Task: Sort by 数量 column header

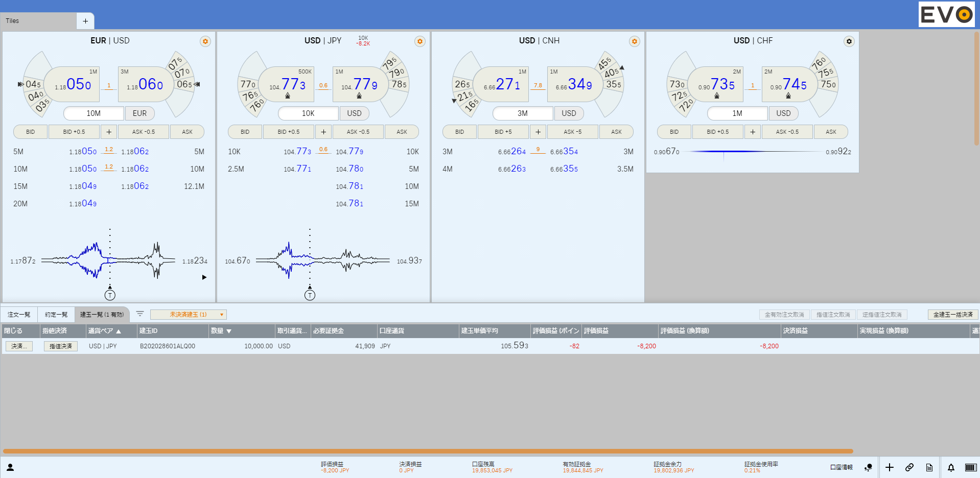Action: 221,331
